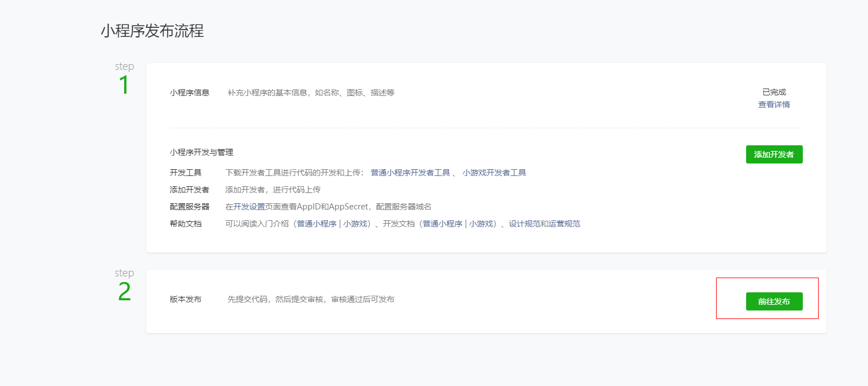Click the large green step number 1

pyautogui.click(x=124, y=86)
